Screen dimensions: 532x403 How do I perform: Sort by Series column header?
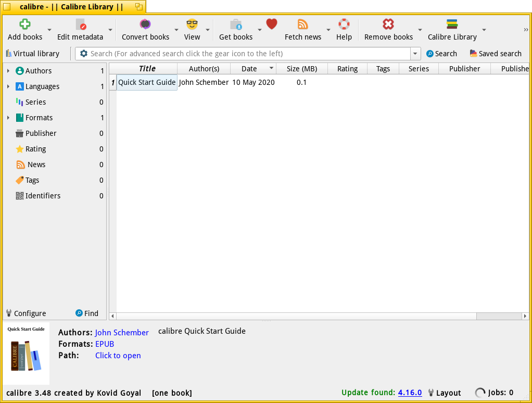coord(419,69)
